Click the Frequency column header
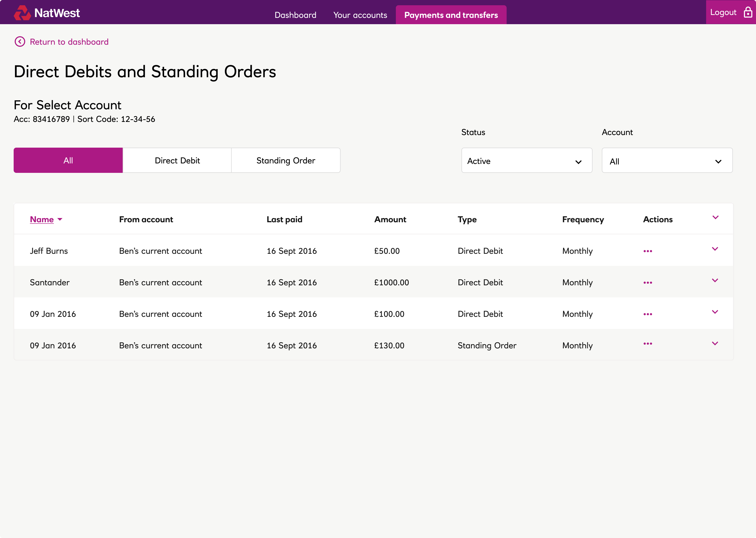Image resolution: width=756 pixels, height=538 pixels. (x=583, y=219)
